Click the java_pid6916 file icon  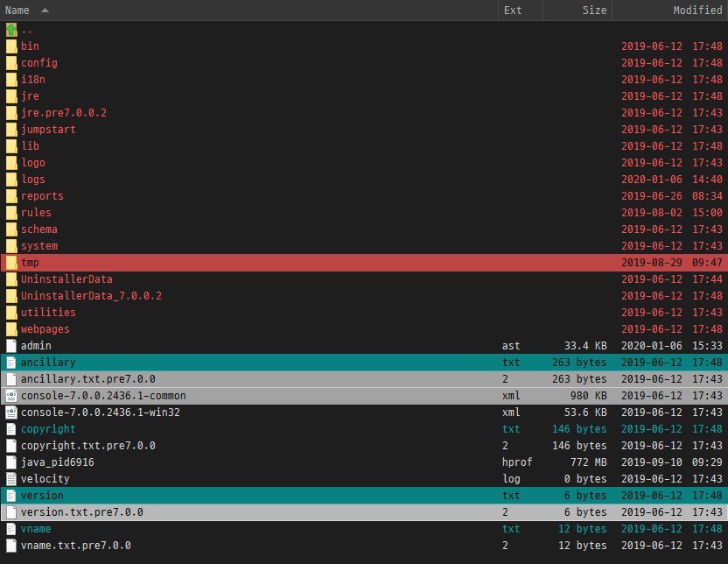(11, 462)
